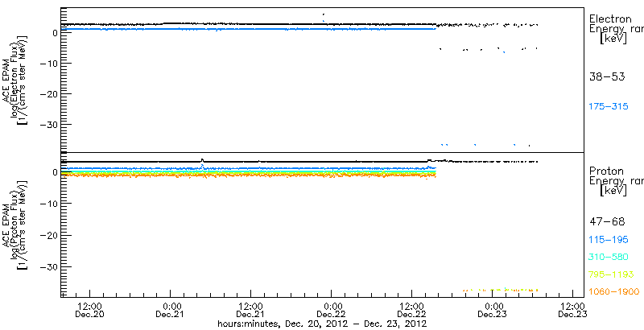644x330 pixels.
Task: Click the 310-580 proton energy legend label
Action: [609, 258]
